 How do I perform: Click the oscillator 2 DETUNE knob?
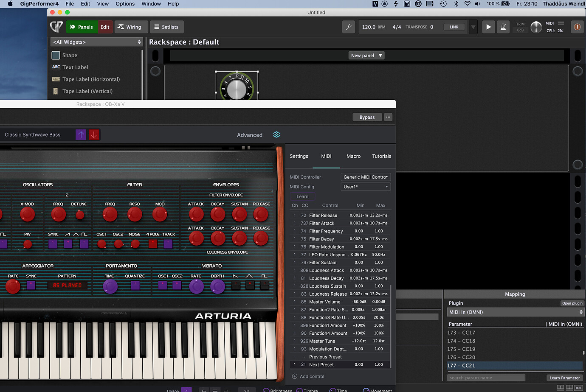coord(79,215)
